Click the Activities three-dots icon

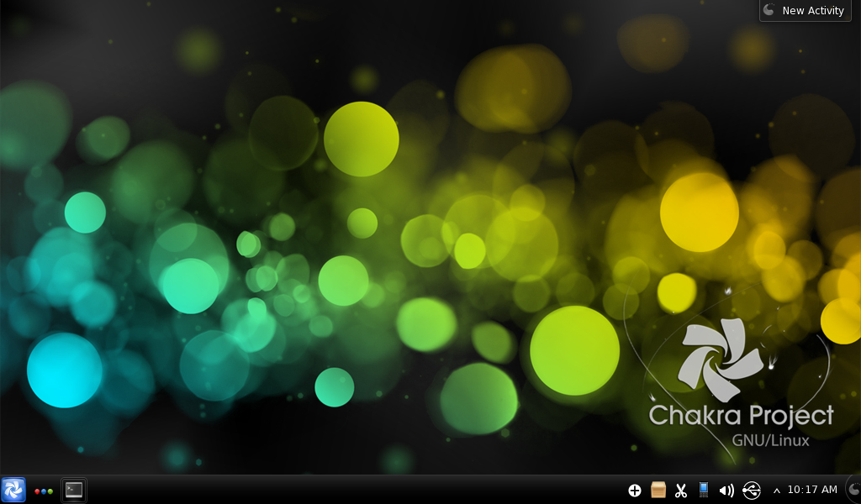point(44,491)
